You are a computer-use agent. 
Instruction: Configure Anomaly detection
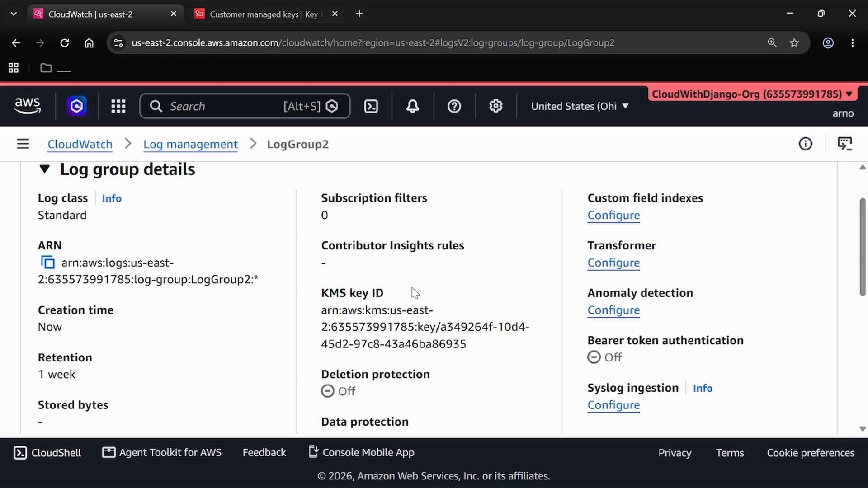(x=613, y=310)
